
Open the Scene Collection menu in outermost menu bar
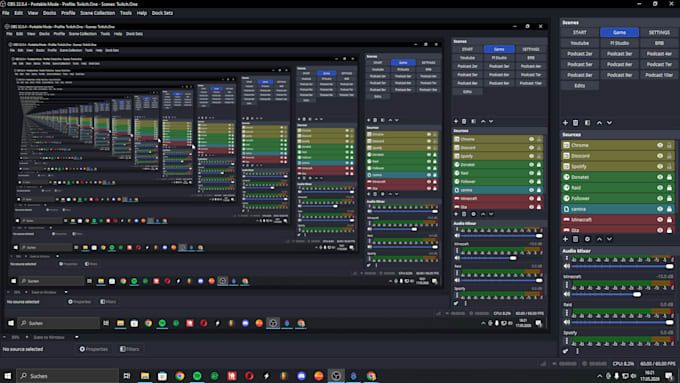(x=98, y=13)
